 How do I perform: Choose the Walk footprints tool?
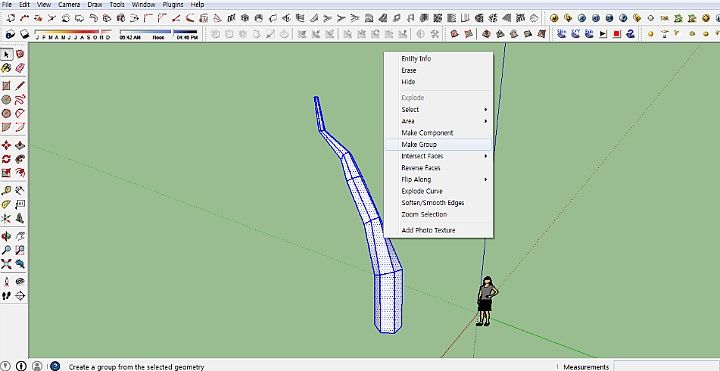pyautogui.click(x=6, y=296)
